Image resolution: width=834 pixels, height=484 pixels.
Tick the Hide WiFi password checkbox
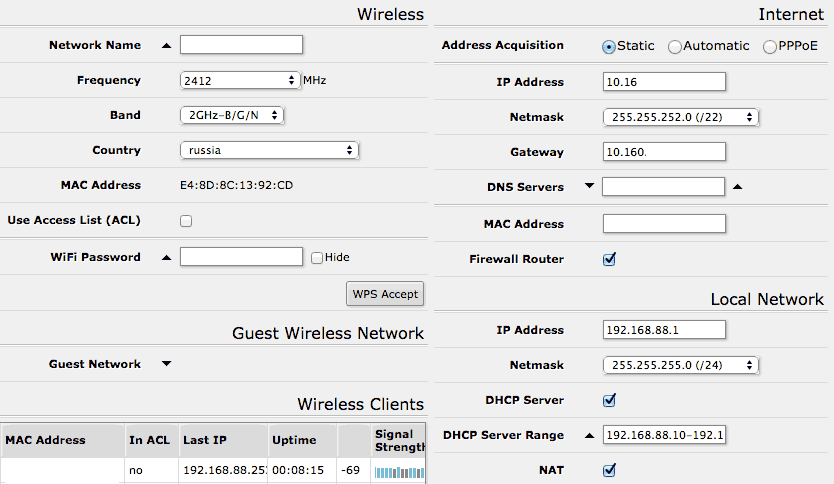click(x=317, y=258)
